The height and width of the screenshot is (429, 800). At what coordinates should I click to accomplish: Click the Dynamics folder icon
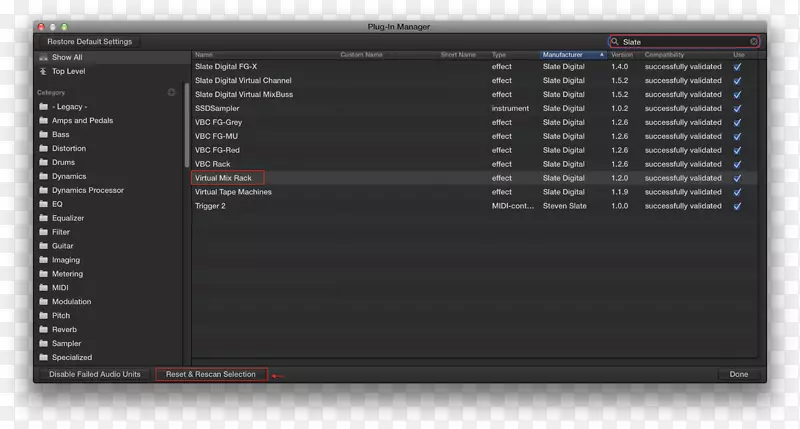tap(44, 176)
